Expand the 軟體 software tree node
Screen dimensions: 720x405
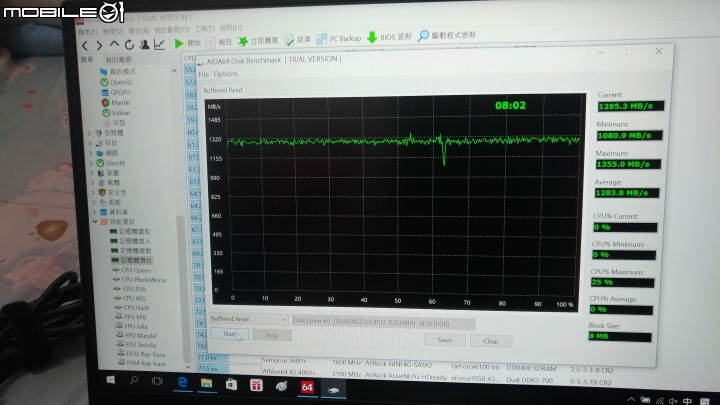[93, 183]
